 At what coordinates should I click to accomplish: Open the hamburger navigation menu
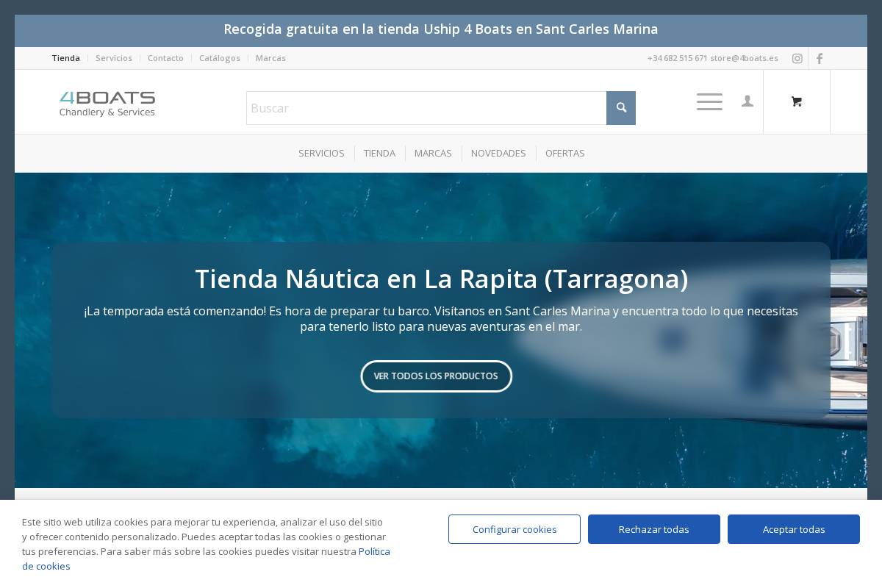click(709, 101)
